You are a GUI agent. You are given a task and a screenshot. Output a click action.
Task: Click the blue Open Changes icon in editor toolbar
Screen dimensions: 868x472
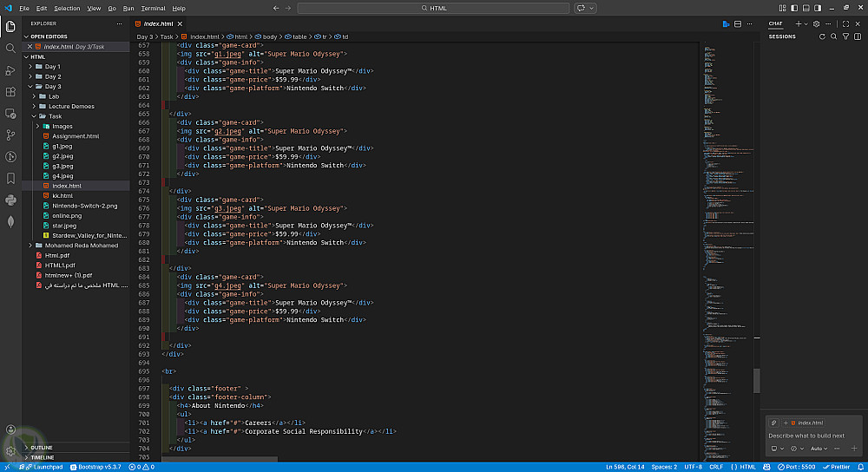coord(726,23)
